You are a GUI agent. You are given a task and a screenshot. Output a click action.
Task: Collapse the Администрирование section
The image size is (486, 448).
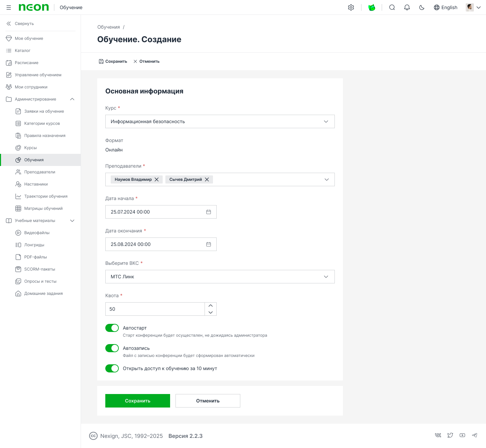[x=72, y=99]
